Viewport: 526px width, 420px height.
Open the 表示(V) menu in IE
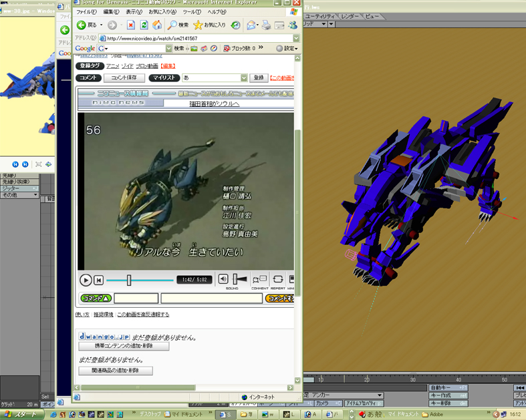click(x=134, y=12)
